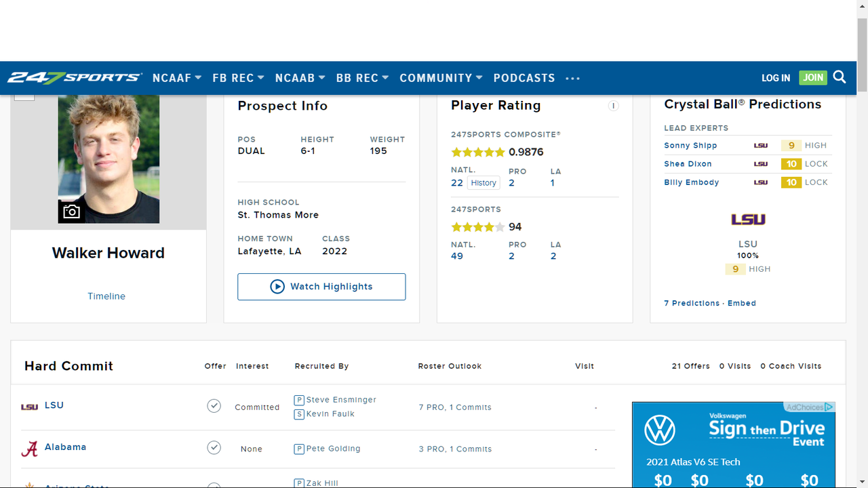Select Shea Dixon's 10 LOCK confidence badge
The width and height of the screenshot is (868, 488).
point(791,164)
